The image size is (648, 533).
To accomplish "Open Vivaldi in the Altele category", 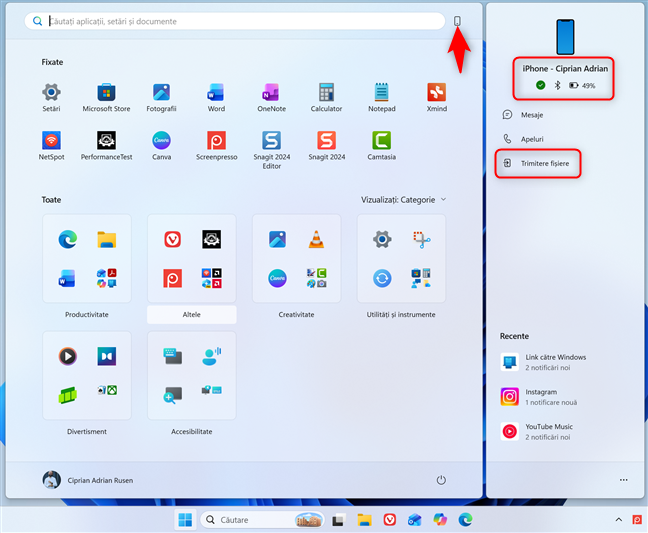I will tap(172, 239).
